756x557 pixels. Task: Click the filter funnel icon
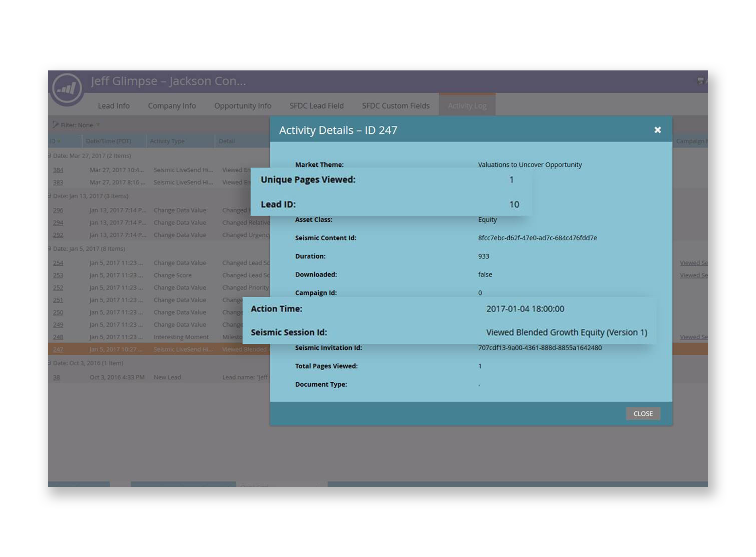pos(55,125)
